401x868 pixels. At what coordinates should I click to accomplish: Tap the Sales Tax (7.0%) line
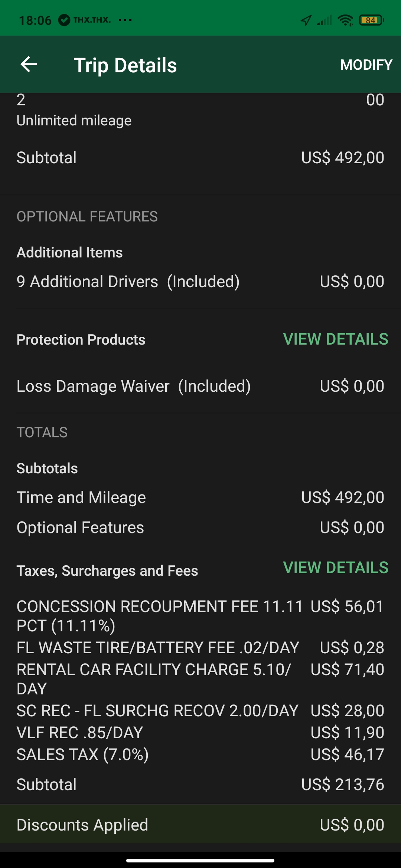200,754
